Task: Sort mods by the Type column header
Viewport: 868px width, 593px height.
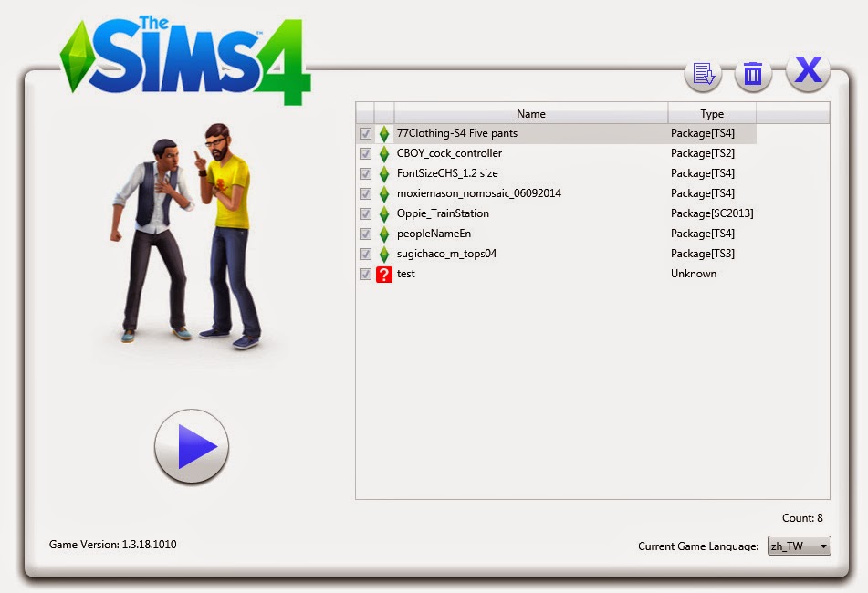Action: 711,113
